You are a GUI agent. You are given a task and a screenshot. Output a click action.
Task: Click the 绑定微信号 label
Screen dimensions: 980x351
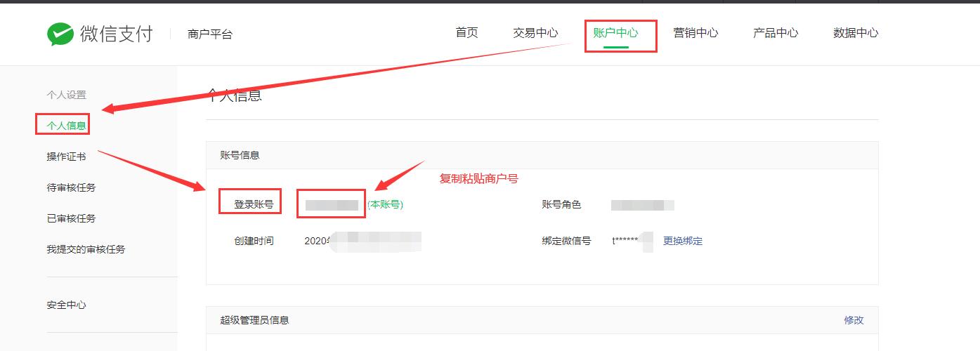tap(566, 241)
